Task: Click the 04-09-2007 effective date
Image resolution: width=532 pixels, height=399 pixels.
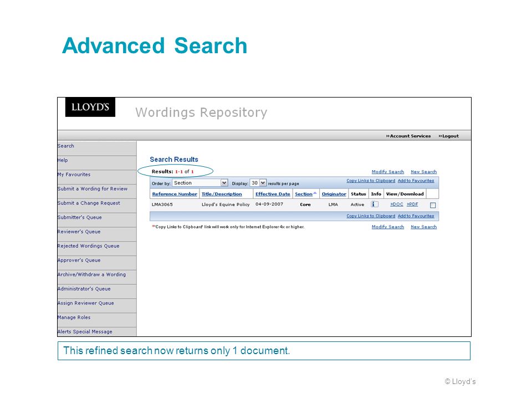Action: pyautogui.click(x=269, y=204)
